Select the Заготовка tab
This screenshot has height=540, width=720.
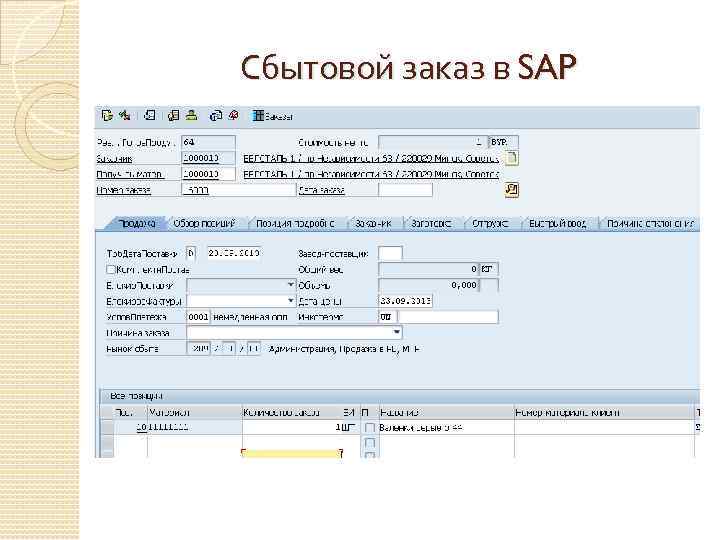431,224
